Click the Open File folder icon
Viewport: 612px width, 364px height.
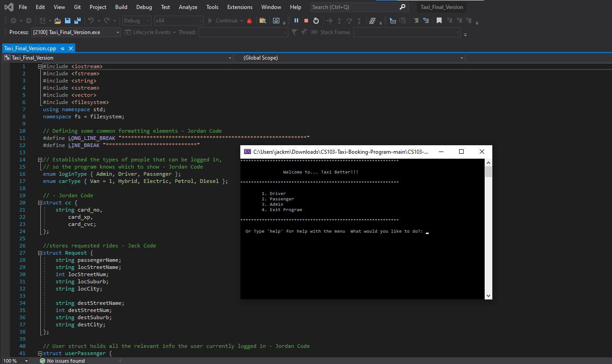point(57,21)
